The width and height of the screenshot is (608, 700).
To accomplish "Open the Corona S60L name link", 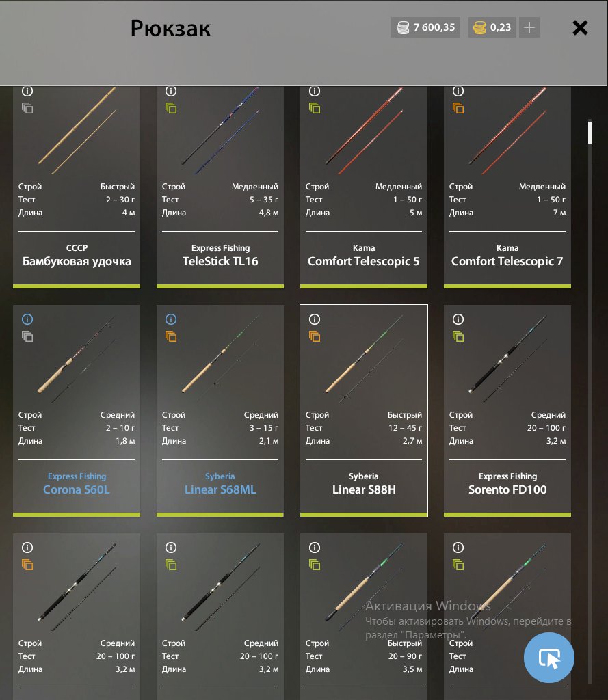I will coord(77,489).
